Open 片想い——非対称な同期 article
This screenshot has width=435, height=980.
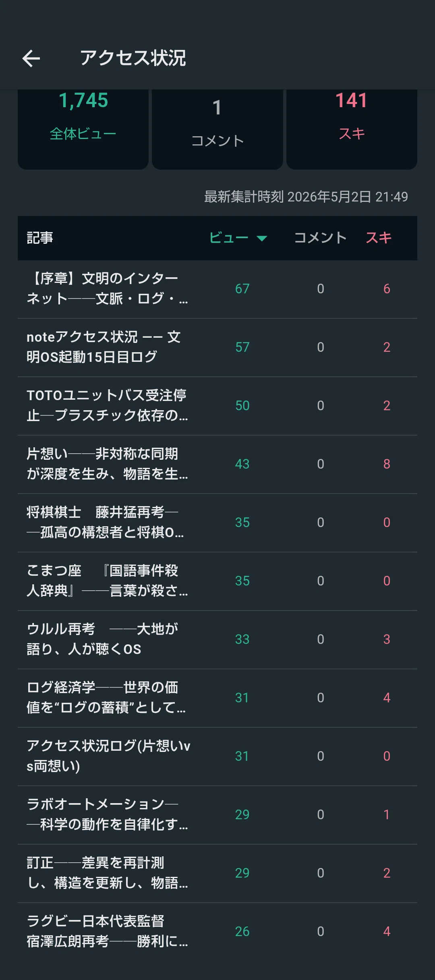tap(217, 464)
